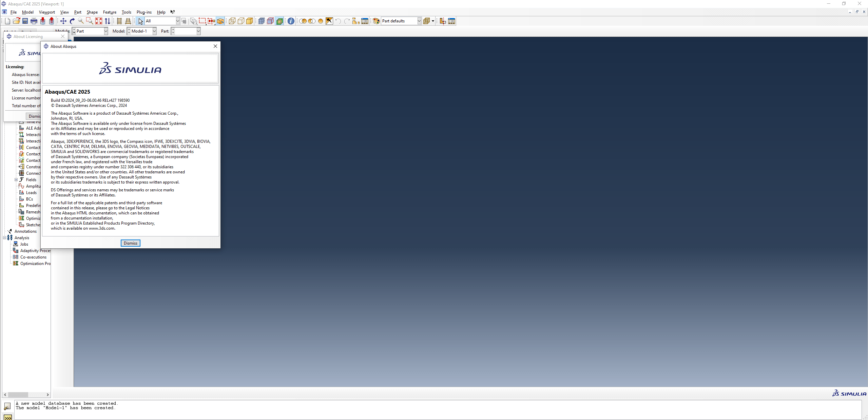
Task: Collapse the Analysis tree node
Action: (4, 237)
